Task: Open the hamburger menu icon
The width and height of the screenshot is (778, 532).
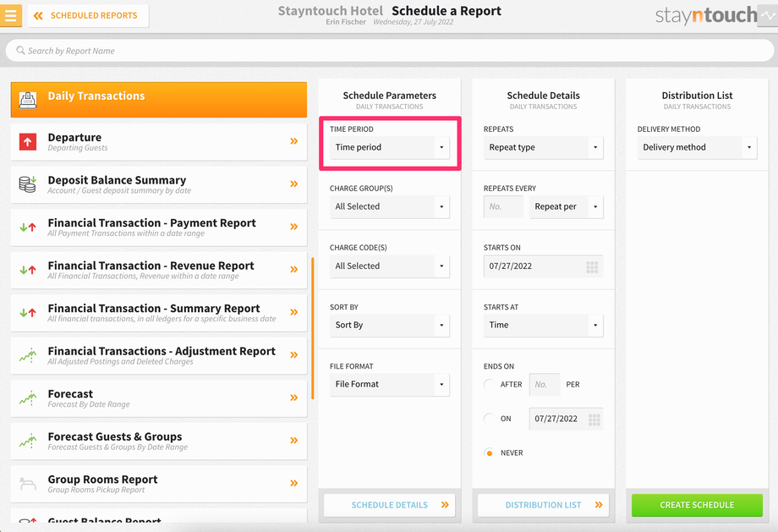Action: point(10,15)
